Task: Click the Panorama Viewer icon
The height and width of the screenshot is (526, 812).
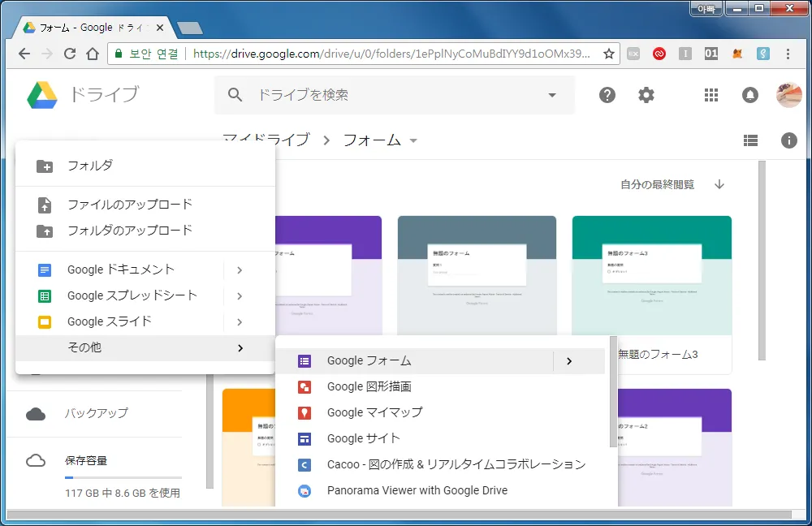Action: [x=304, y=490]
